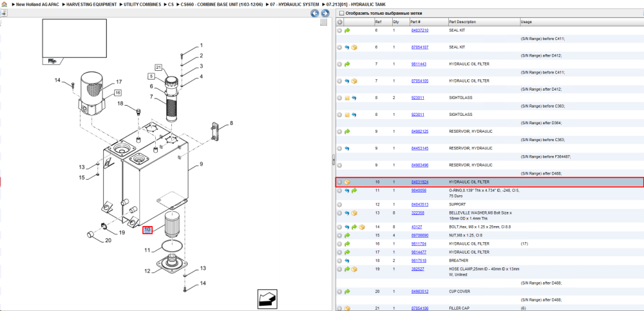This screenshot has width=644, height=311.
Task: Open box icon for FILLER CAP 87054106
Action: 347,308
